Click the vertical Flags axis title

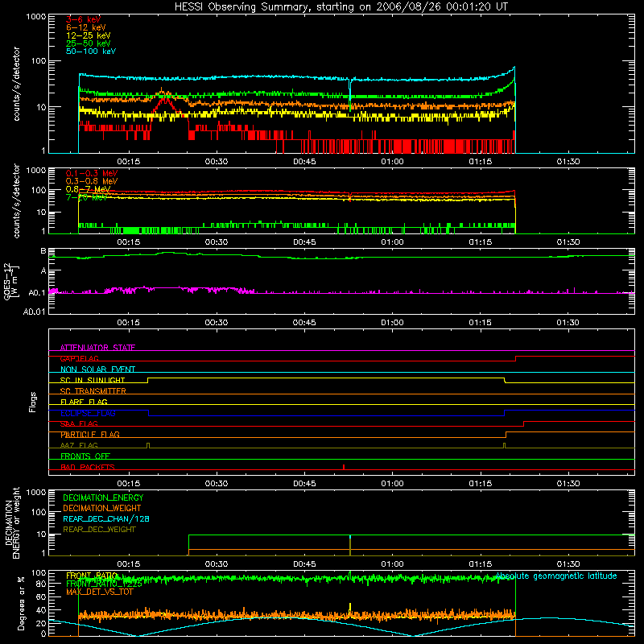33,402
